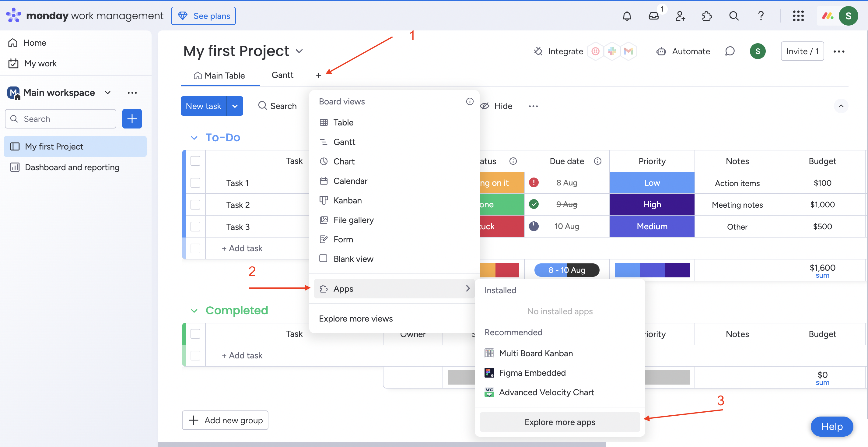Collapse the To-Do group
The height and width of the screenshot is (447, 868).
194,137
